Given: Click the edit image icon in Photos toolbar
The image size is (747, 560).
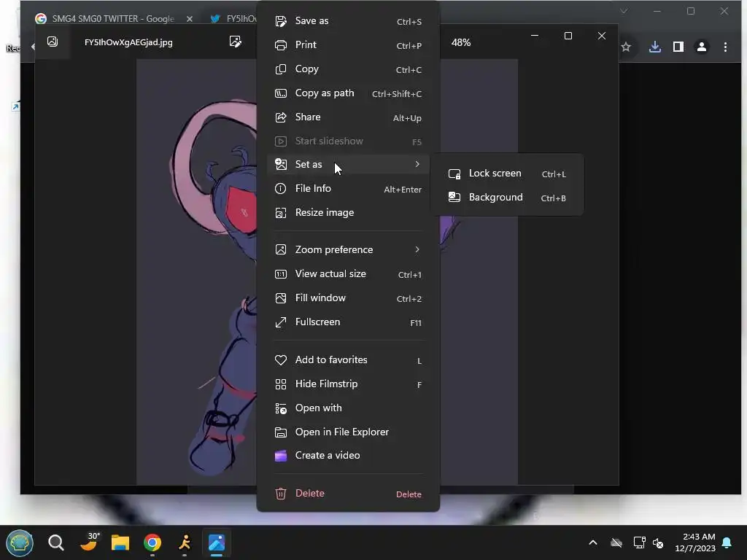Looking at the screenshot, I should (x=236, y=42).
